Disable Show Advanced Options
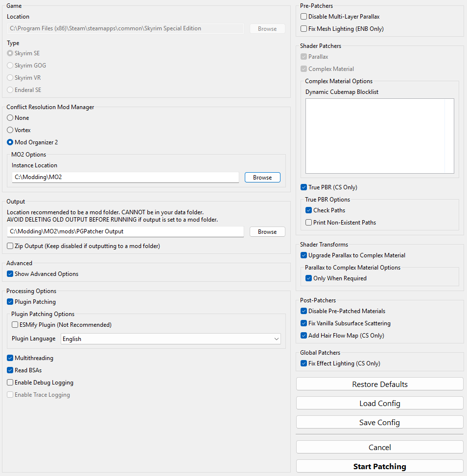 10,274
